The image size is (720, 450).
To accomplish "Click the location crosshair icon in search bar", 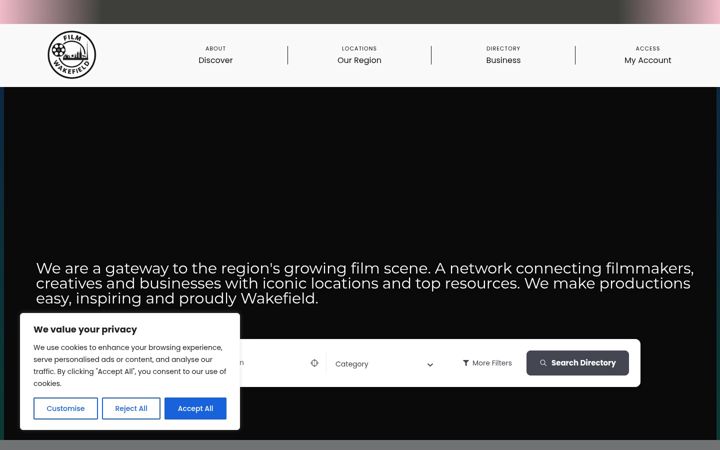I will (314, 363).
